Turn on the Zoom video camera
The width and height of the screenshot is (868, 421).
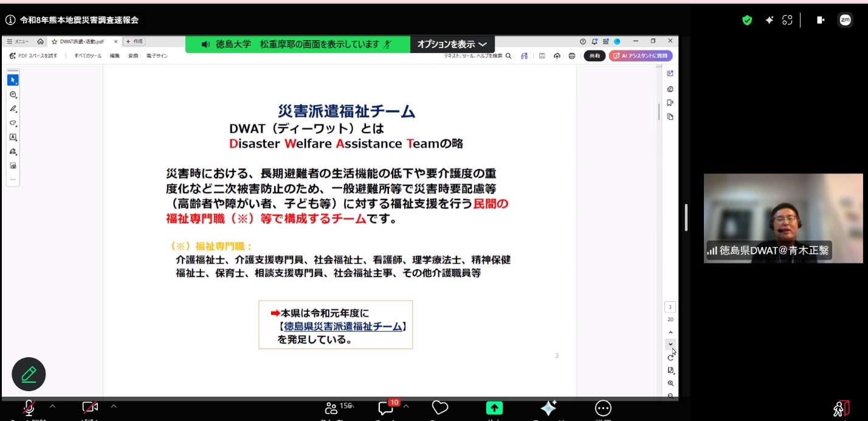(x=90, y=408)
